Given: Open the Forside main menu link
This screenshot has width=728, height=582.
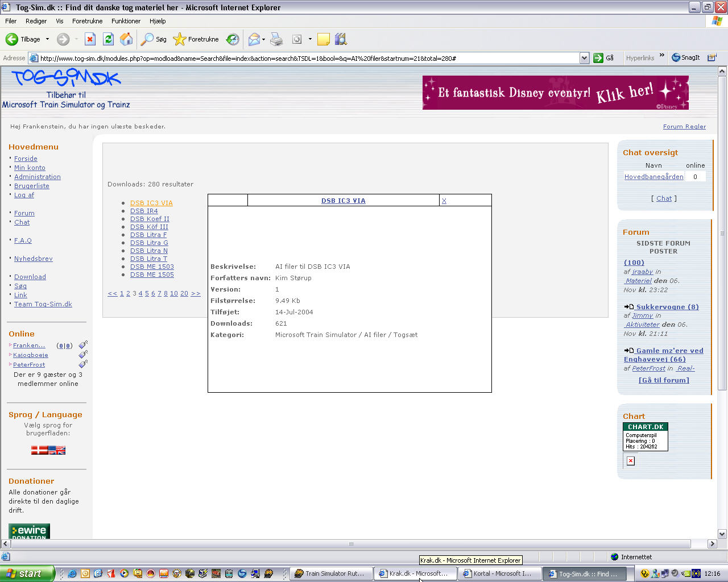Looking at the screenshot, I should 26,159.
